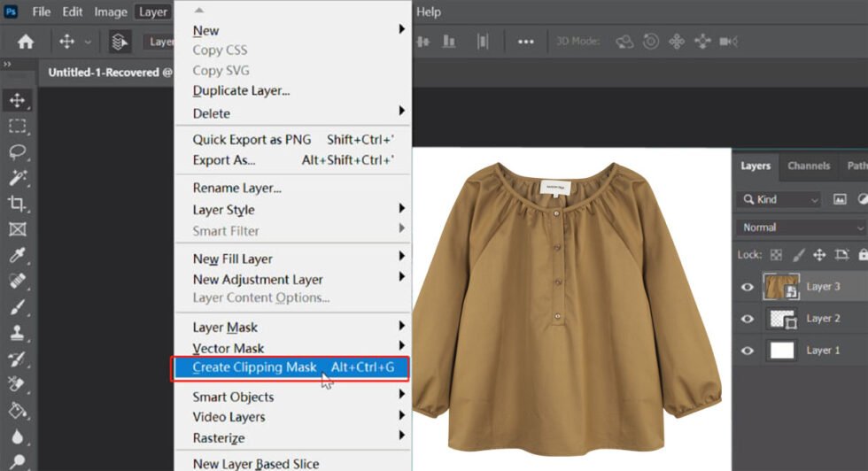Hide Layer 1 with its eye icon
The image size is (868, 471).
(748, 351)
